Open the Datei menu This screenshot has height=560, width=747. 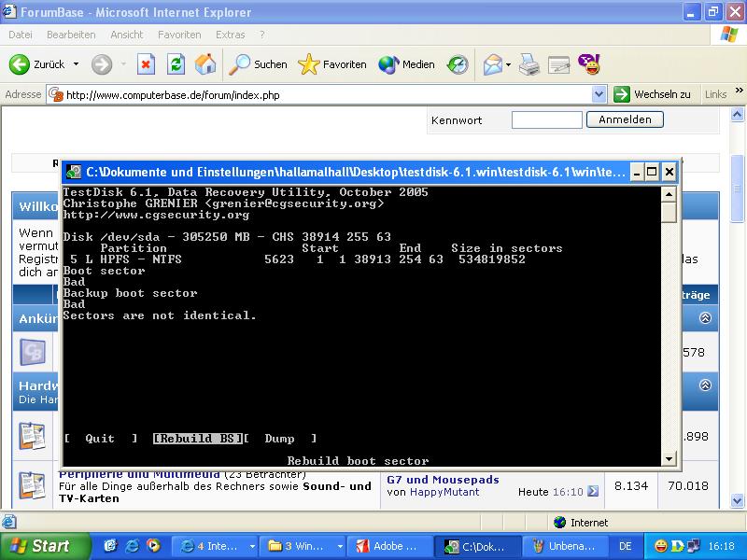coord(21,35)
